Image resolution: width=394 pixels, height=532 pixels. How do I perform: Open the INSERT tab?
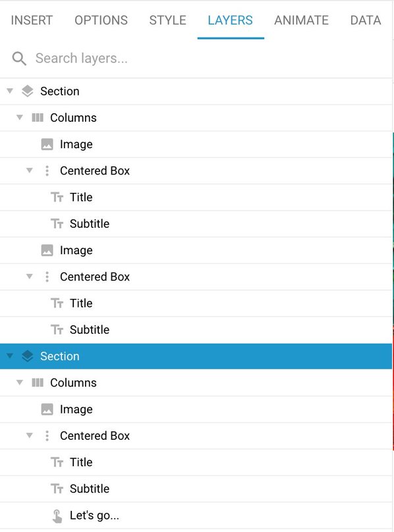(x=32, y=20)
